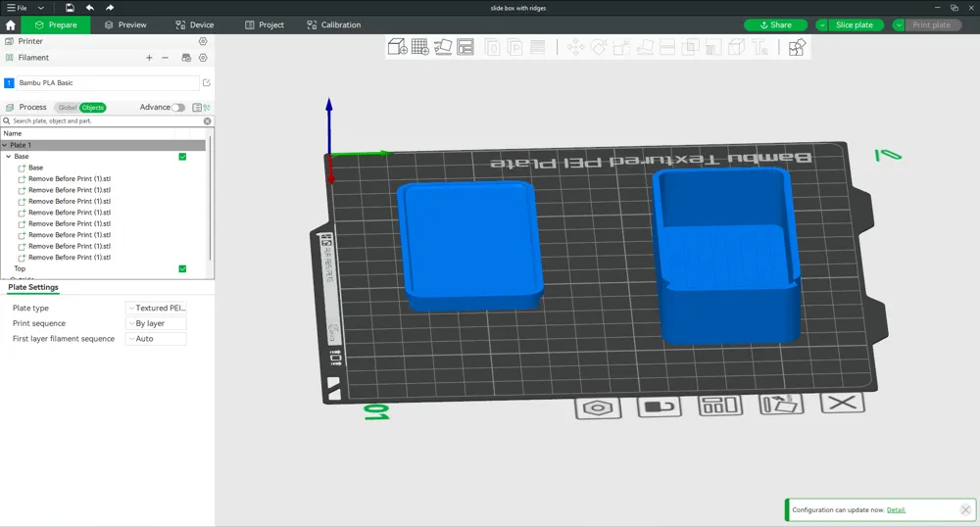Click the Arrange all objects icon
This screenshot has width=980, height=527.
point(465,47)
